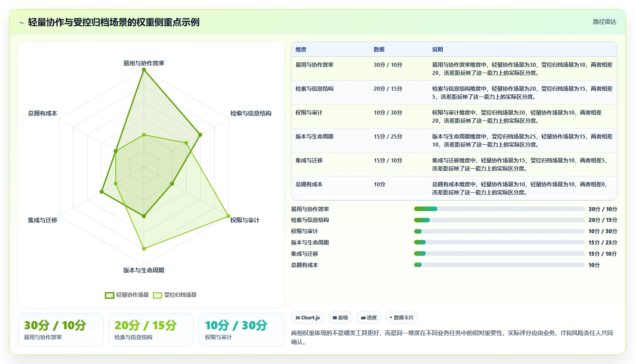Click the 权限与审计 radar axis label
Screen dimensions: 635x364
coord(245,220)
